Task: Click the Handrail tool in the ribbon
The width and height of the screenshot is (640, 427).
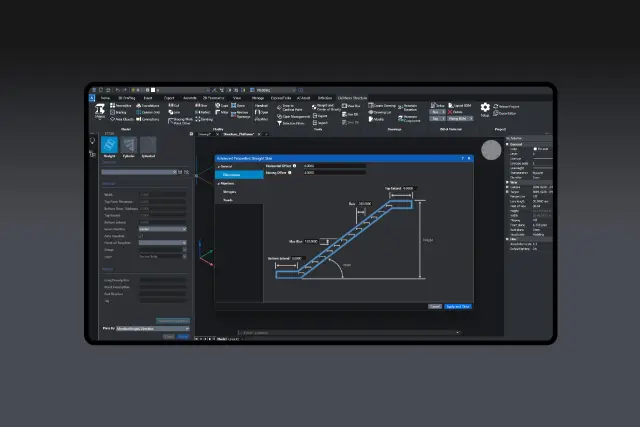Action: coord(261,105)
